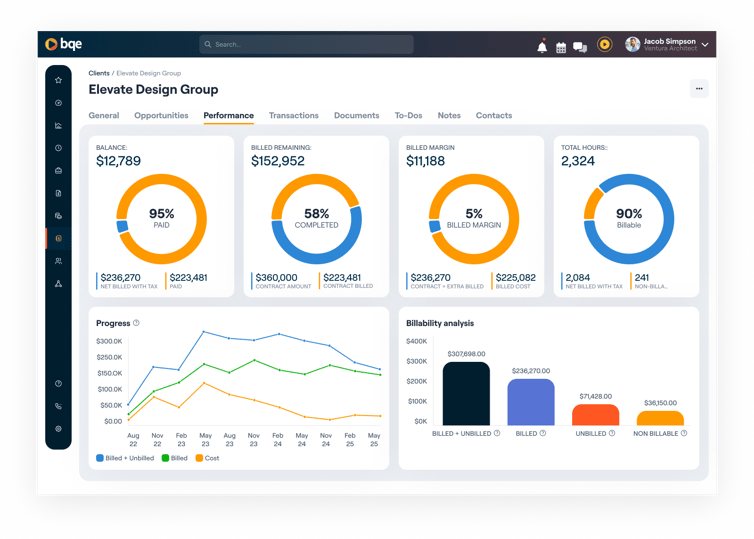Image resolution: width=754 pixels, height=539 pixels.
Task: Open the settings gear in sidebar
Action: [x=58, y=428]
